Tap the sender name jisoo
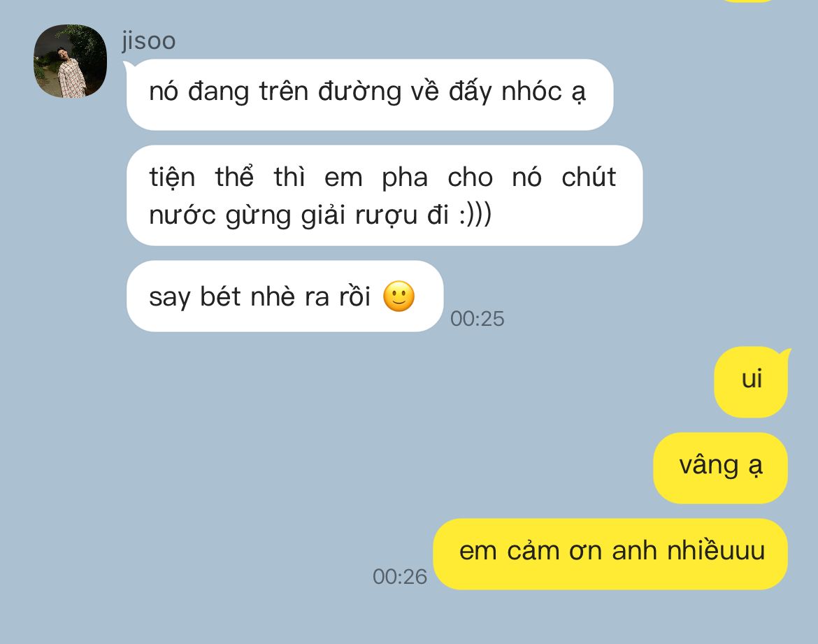 click(x=149, y=41)
